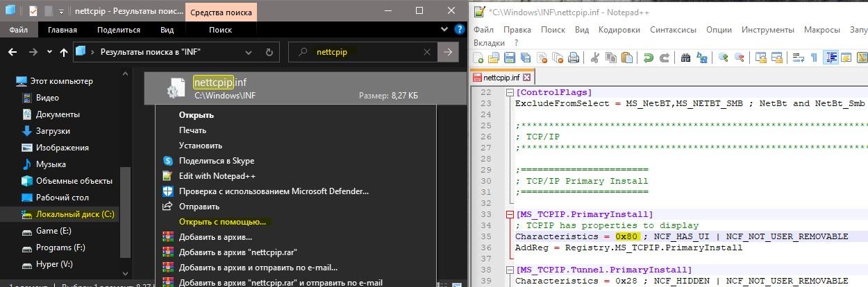Click user-defined language icon in Notepad++ toolbar
The height and width of the screenshot is (287, 868).
846,58
